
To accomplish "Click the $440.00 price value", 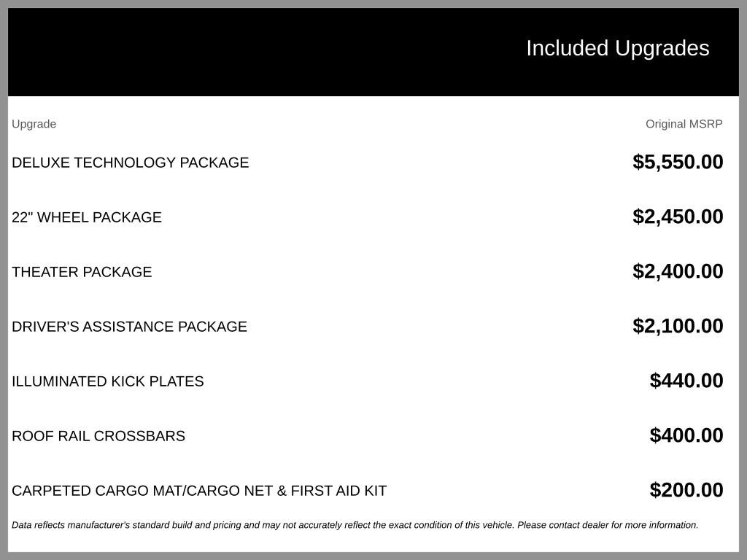I will coord(686,381).
